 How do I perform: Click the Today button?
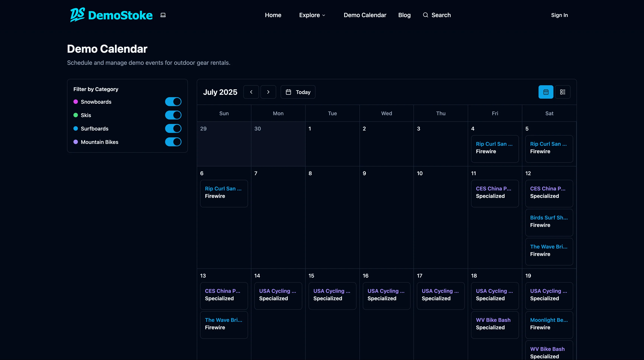pos(298,92)
